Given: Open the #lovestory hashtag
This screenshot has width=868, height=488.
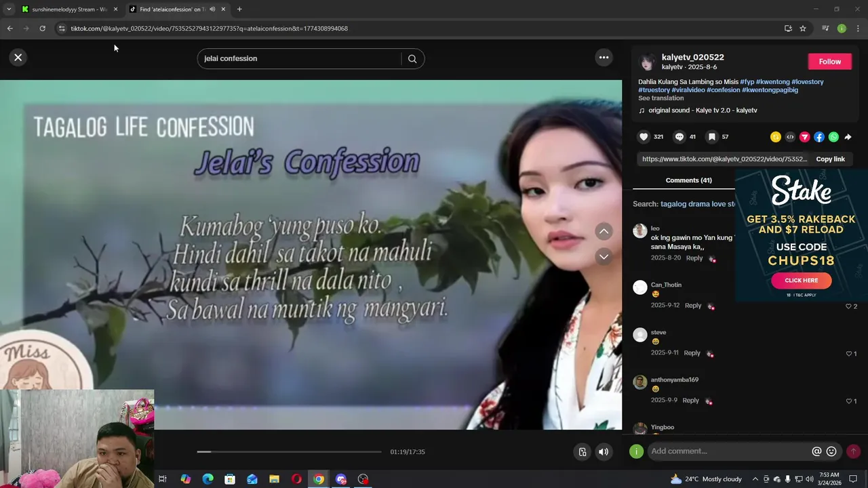Looking at the screenshot, I should (x=807, y=82).
